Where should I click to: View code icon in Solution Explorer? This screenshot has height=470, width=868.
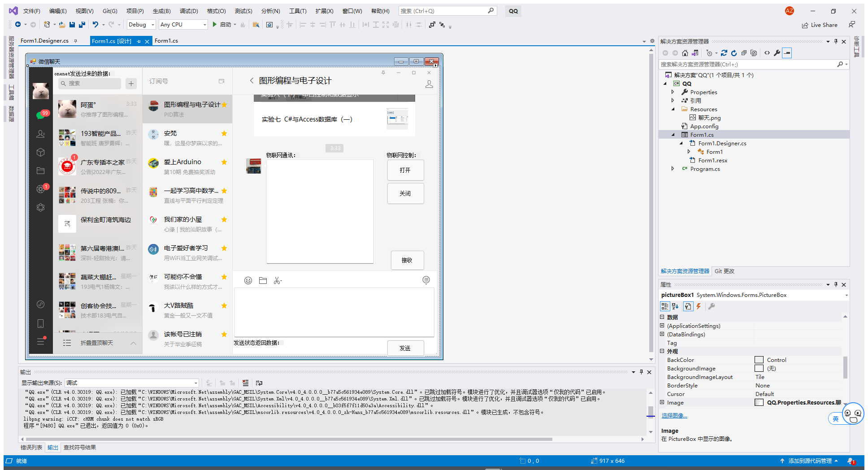point(767,53)
